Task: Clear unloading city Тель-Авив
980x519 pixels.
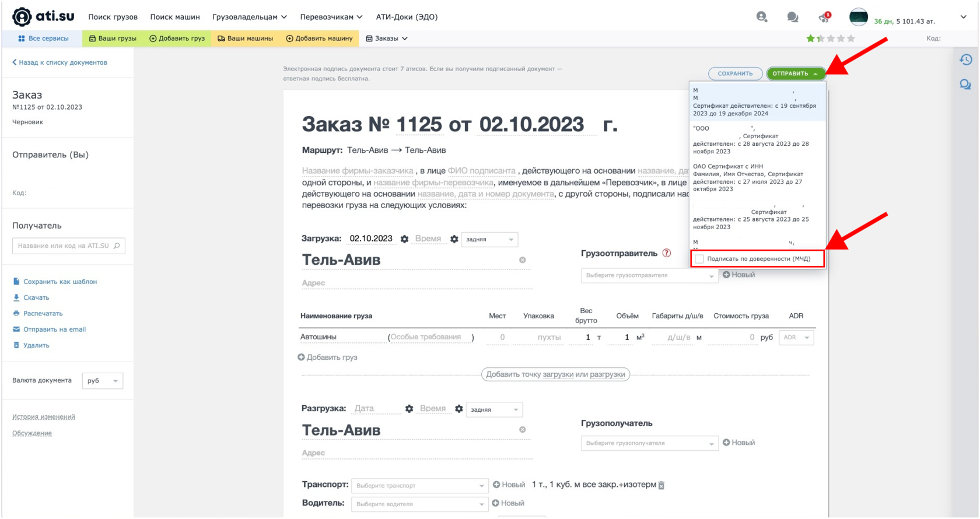Action: pyautogui.click(x=523, y=430)
